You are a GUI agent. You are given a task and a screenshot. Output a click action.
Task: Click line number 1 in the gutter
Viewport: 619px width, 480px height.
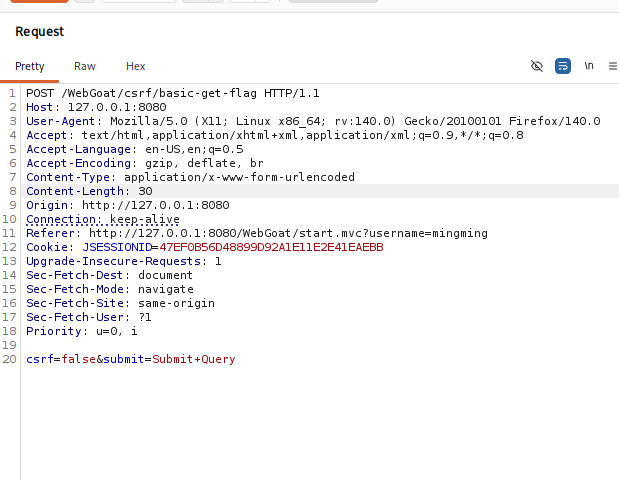[x=12, y=93]
